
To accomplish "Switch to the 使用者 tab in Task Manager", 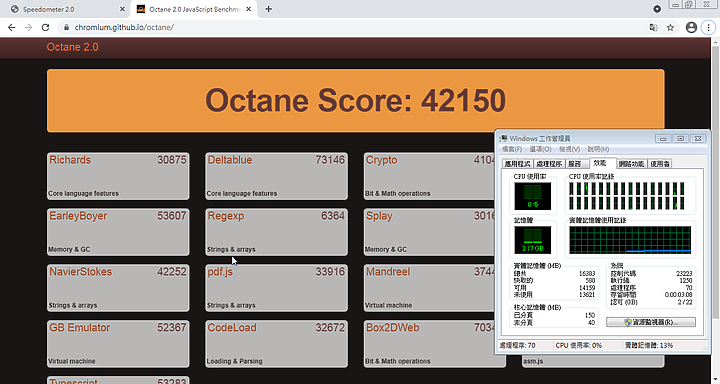I will pos(660,164).
